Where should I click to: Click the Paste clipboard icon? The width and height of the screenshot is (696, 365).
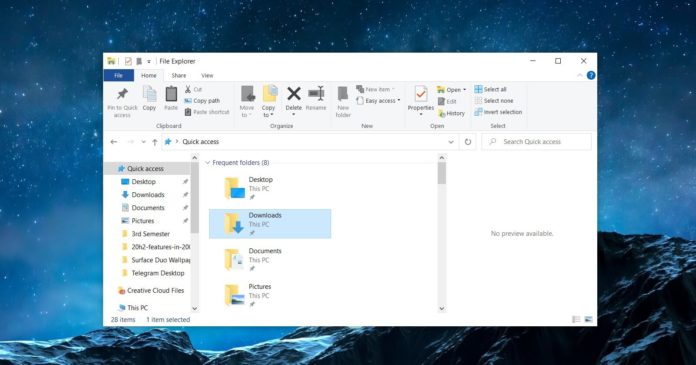point(171,94)
